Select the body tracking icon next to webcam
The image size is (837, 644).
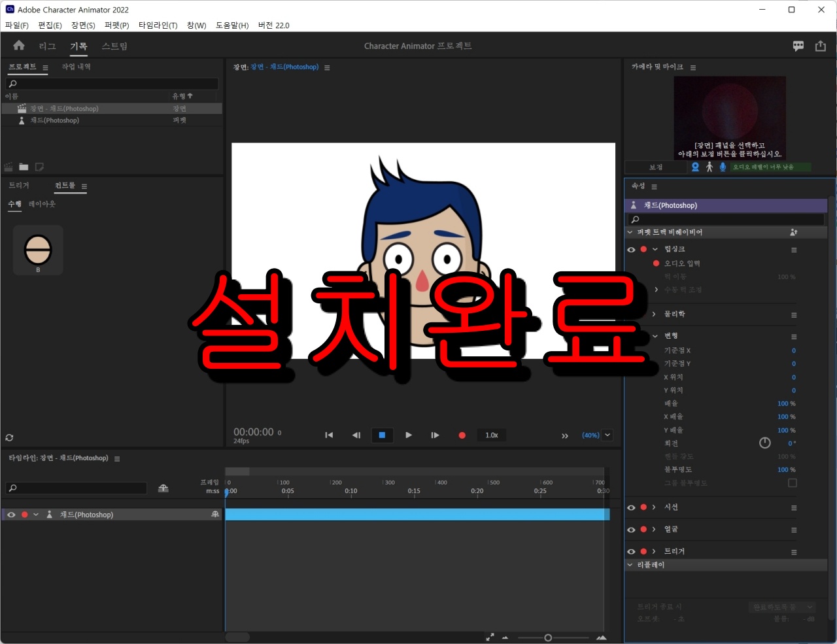(x=709, y=167)
